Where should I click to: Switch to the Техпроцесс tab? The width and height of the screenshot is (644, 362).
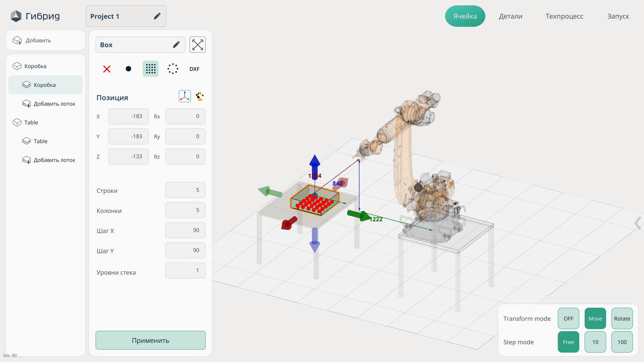564,16
